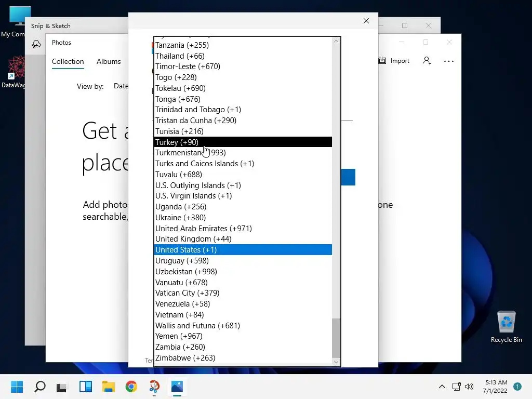Select Togo (+228)

click(243, 77)
